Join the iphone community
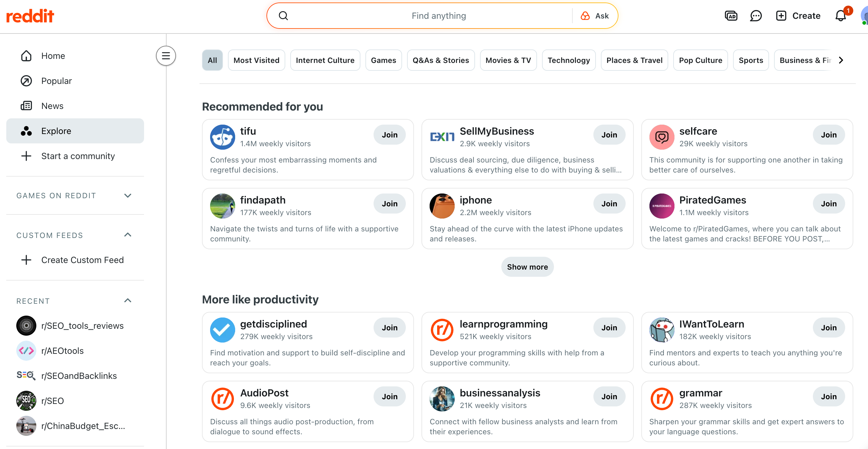The image size is (868, 449). pyautogui.click(x=609, y=204)
